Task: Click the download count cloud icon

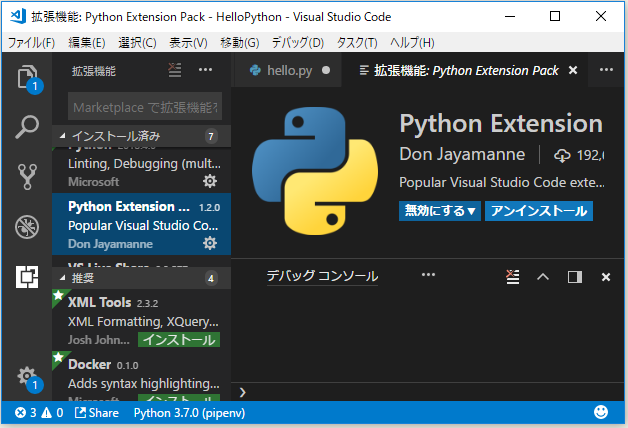Action: pos(562,155)
